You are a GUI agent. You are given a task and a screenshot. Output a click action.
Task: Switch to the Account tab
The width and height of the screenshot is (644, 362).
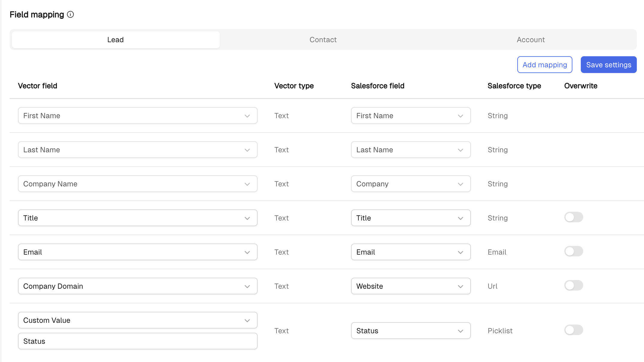(530, 40)
